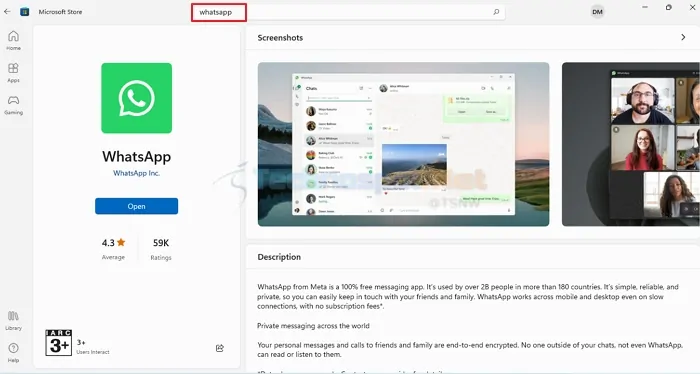Open the WhatsApp Inc. publisher link

pyautogui.click(x=137, y=173)
